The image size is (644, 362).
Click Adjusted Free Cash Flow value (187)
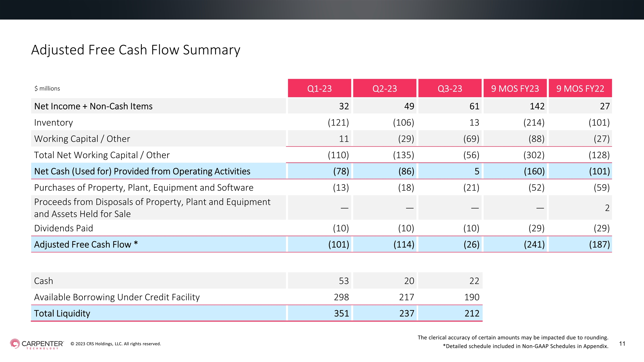pos(599,245)
